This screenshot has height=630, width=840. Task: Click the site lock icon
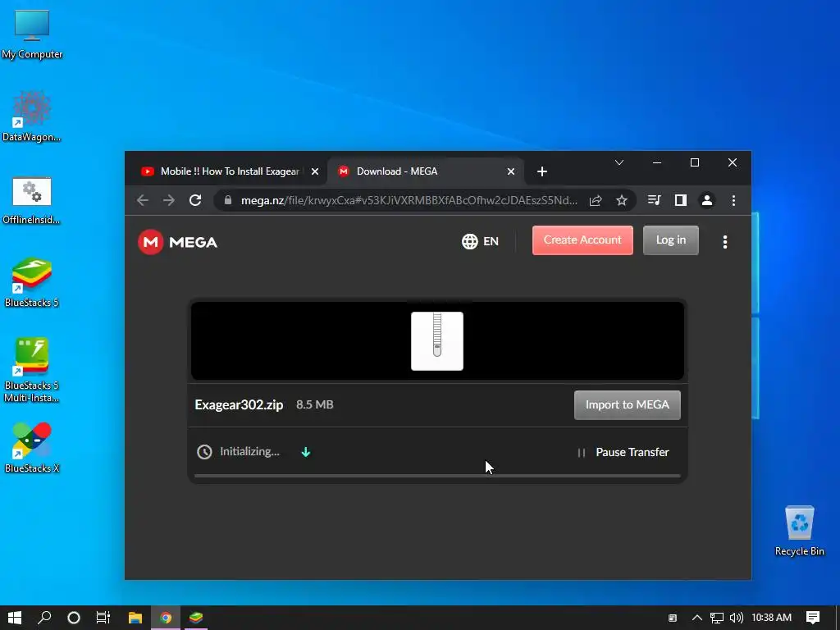228,200
